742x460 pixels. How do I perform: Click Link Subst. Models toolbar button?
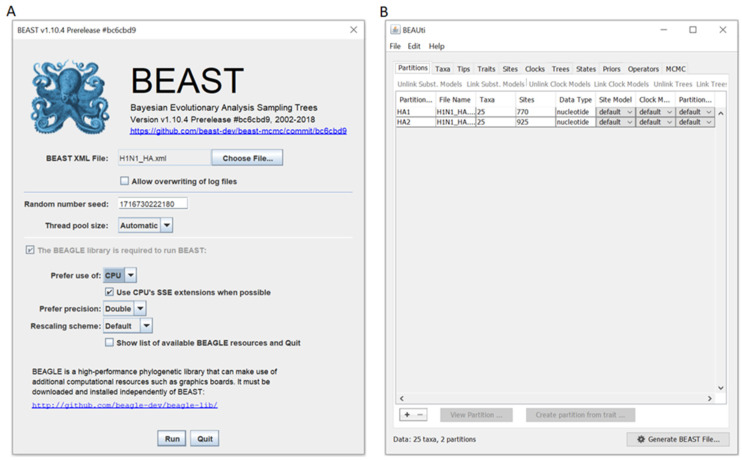(495, 84)
